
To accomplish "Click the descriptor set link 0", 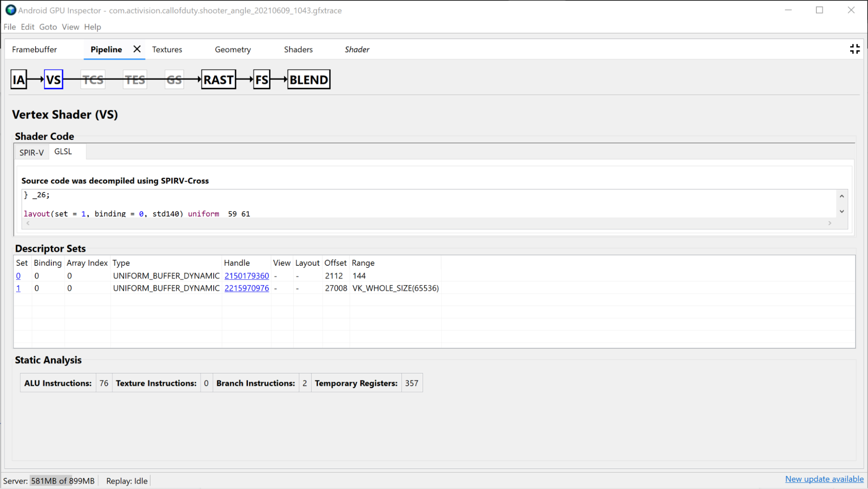I will pos(18,275).
